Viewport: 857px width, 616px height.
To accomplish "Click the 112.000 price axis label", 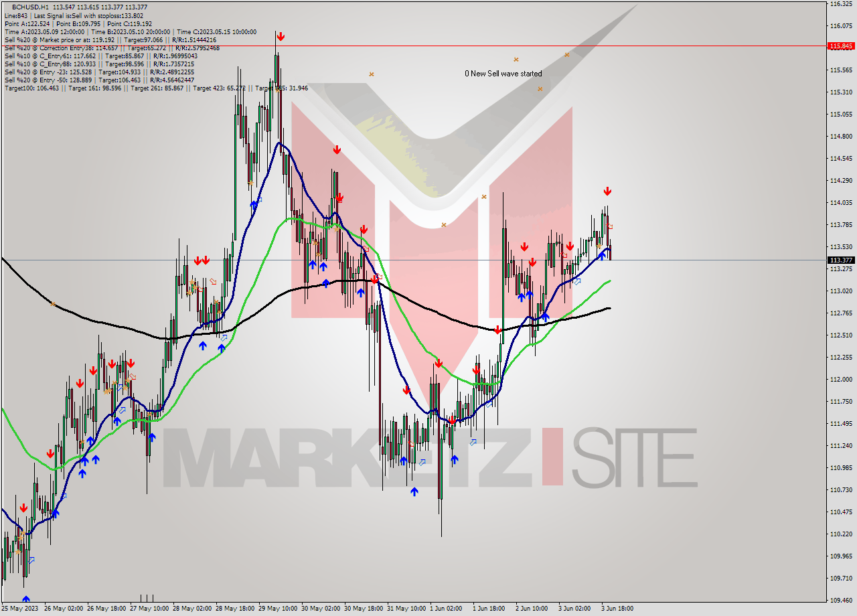I will point(840,379).
